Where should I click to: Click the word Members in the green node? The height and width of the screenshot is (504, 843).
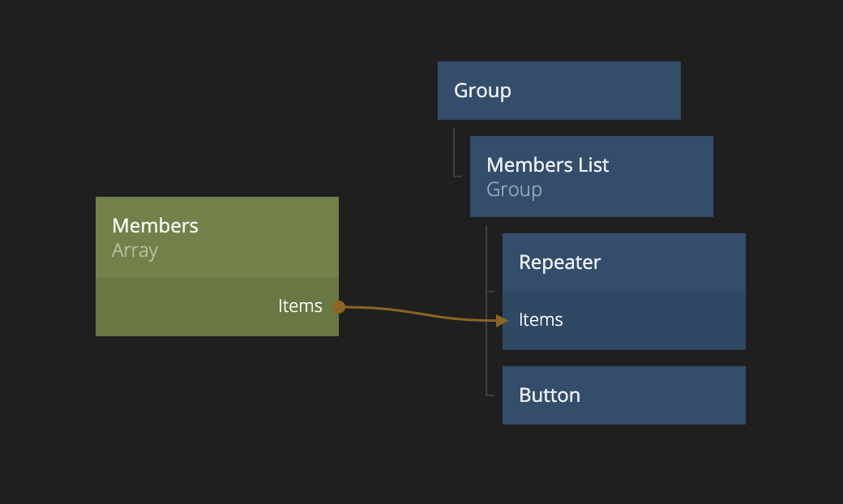point(155,226)
